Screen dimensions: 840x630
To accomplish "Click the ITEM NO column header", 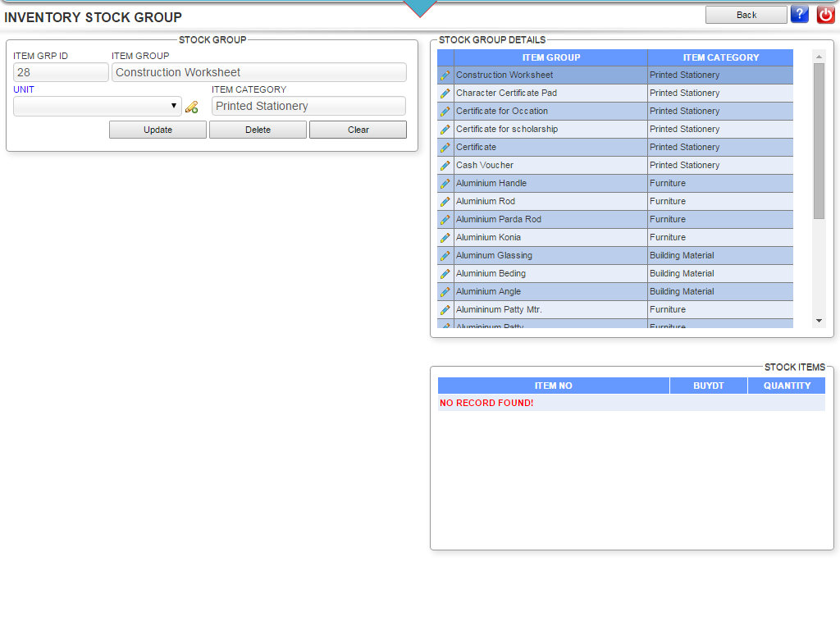I will coord(554,386).
